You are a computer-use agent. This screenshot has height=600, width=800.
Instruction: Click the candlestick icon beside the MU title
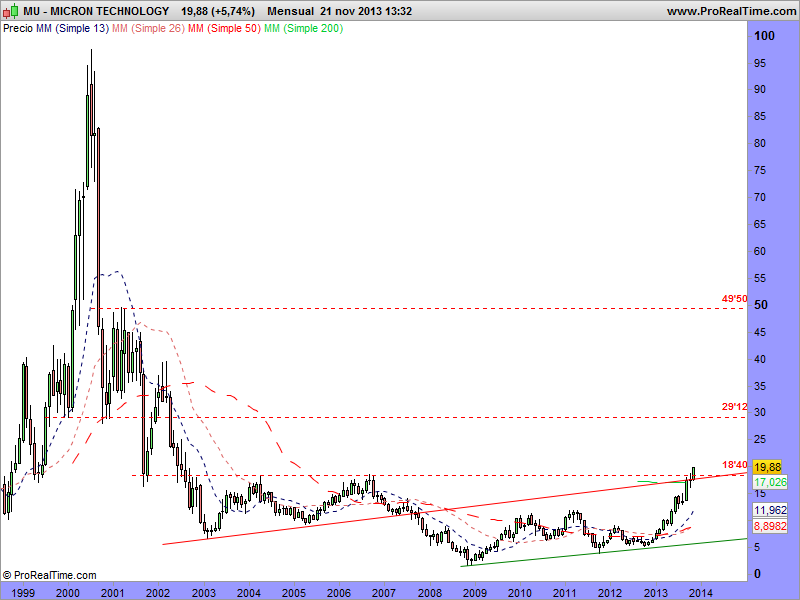(10, 11)
